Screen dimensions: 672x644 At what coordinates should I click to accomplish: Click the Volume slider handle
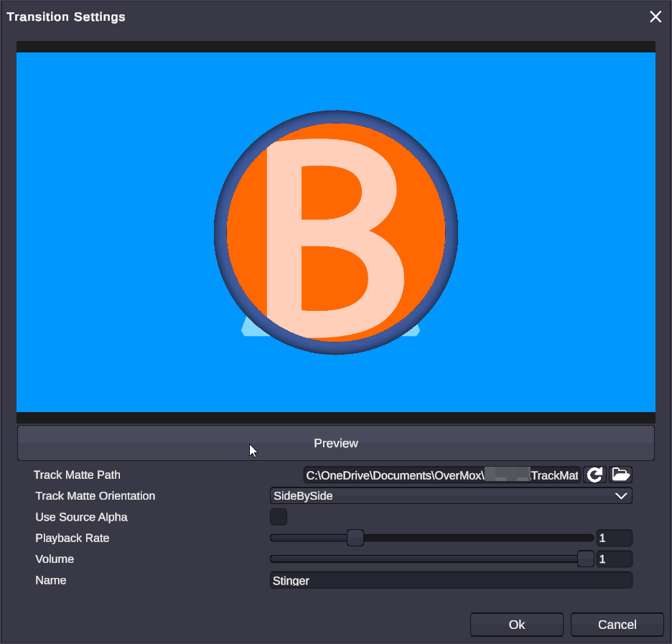586,559
